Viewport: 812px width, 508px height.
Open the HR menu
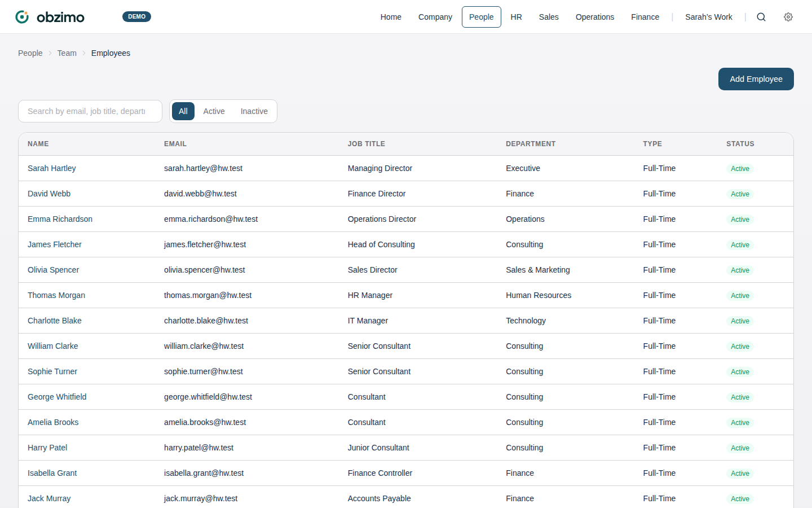[x=517, y=17]
